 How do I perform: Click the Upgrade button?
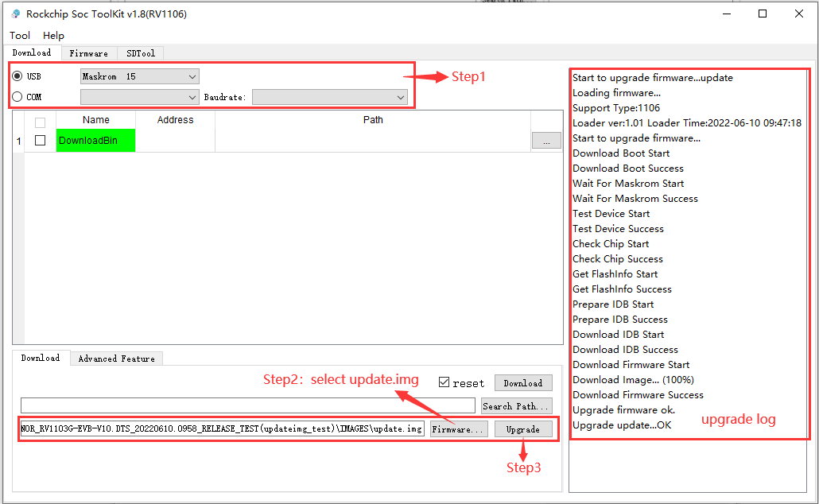pyautogui.click(x=523, y=429)
